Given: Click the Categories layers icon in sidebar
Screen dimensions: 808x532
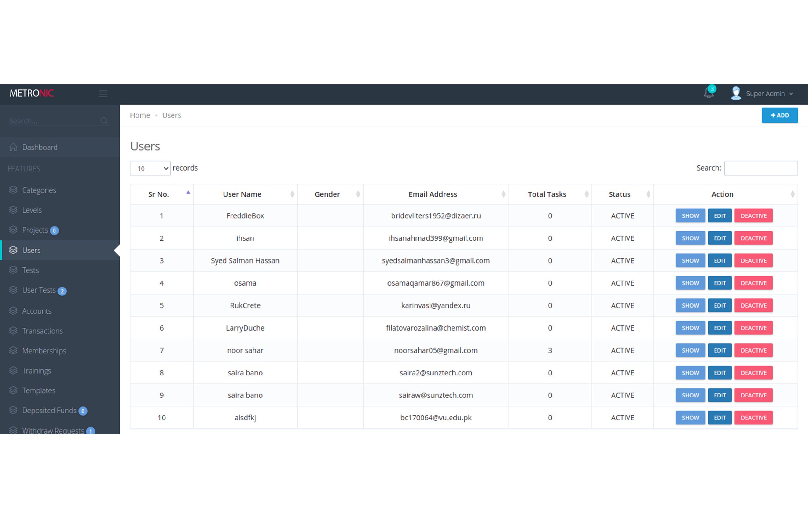Looking at the screenshot, I should (x=13, y=190).
